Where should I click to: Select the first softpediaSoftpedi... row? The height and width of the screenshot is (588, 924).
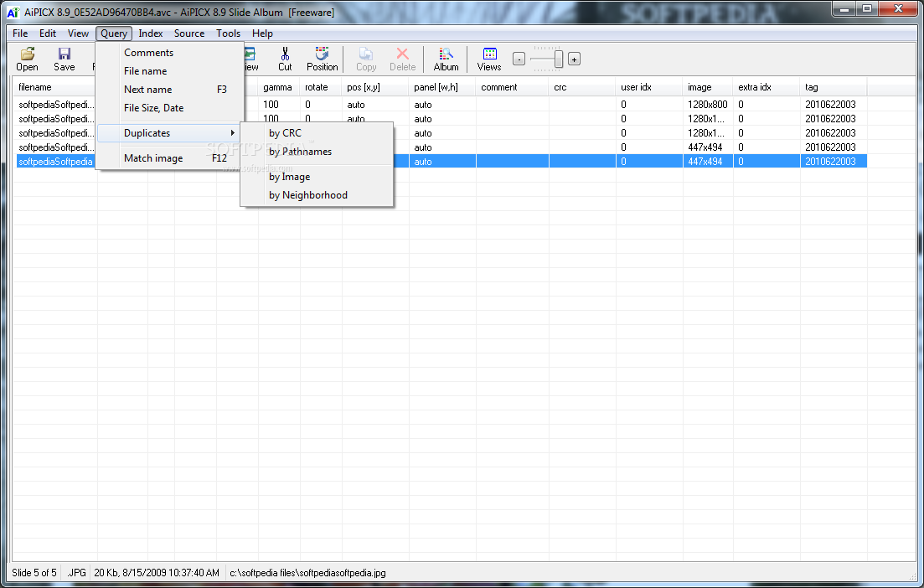(56, 105)
